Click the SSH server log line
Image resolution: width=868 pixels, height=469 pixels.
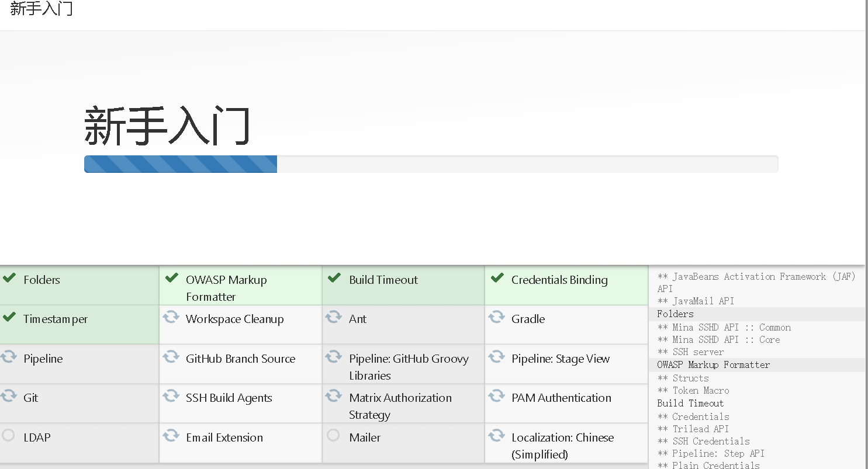(x=690, y=352)
